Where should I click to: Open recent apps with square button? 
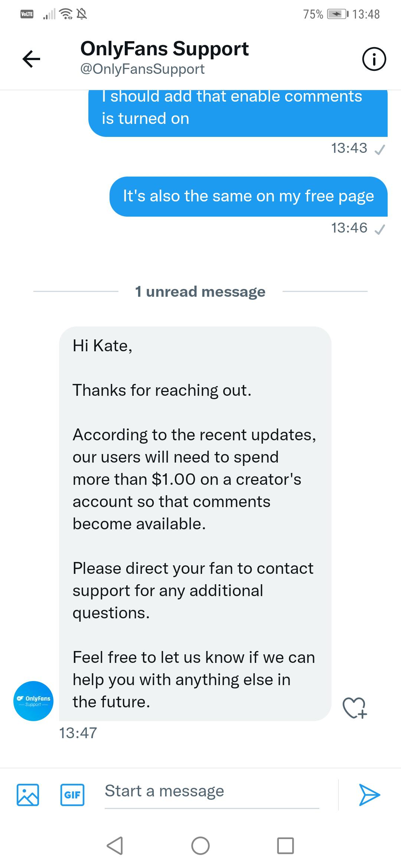pyautogui.click(x=286, y=846)
